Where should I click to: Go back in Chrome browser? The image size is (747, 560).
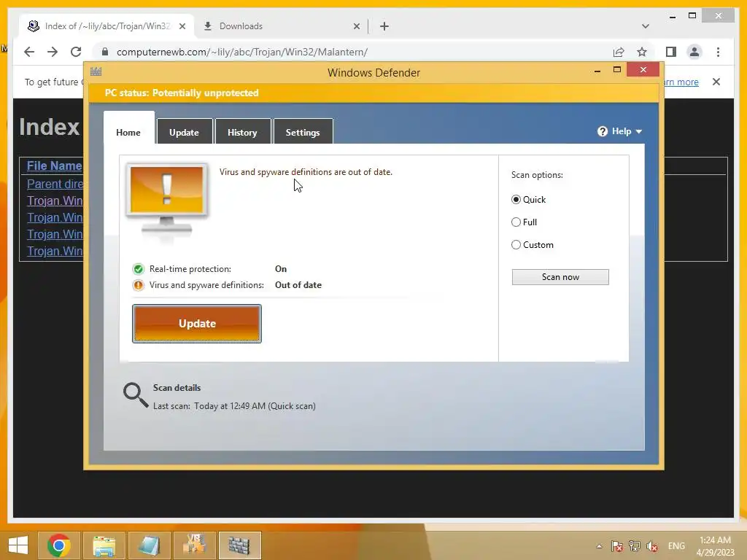point(29,52)
